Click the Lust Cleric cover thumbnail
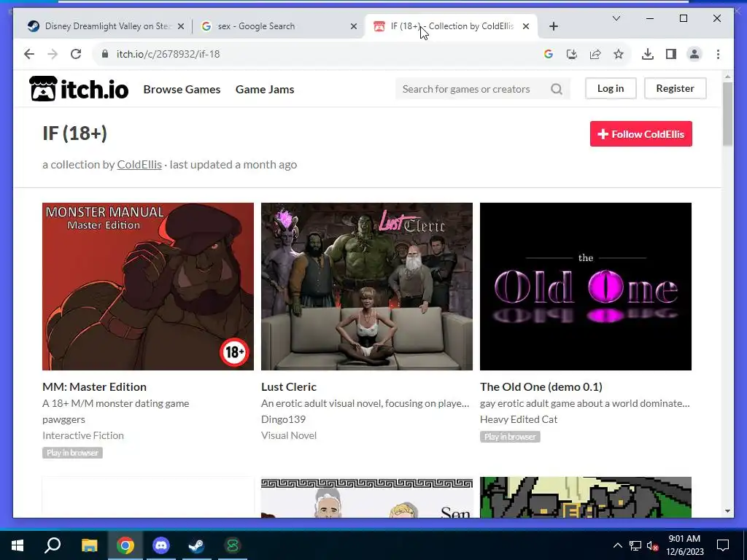 click(367, 286)
